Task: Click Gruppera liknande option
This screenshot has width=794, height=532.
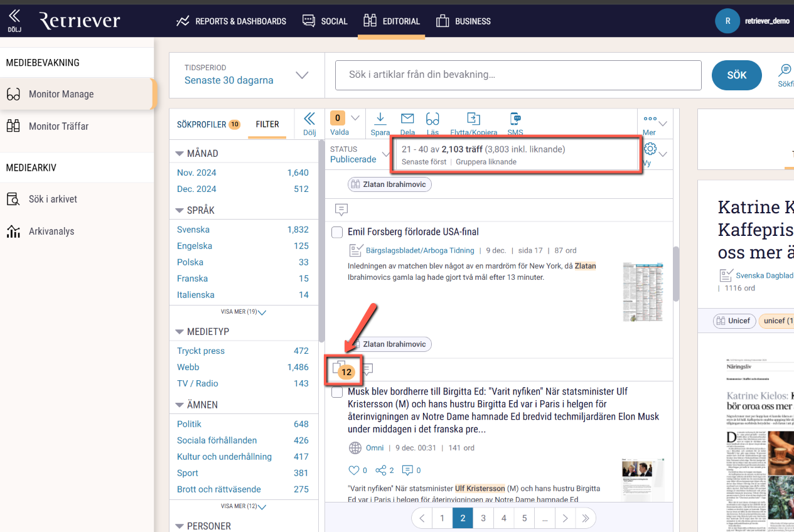Action: (486, 162)
